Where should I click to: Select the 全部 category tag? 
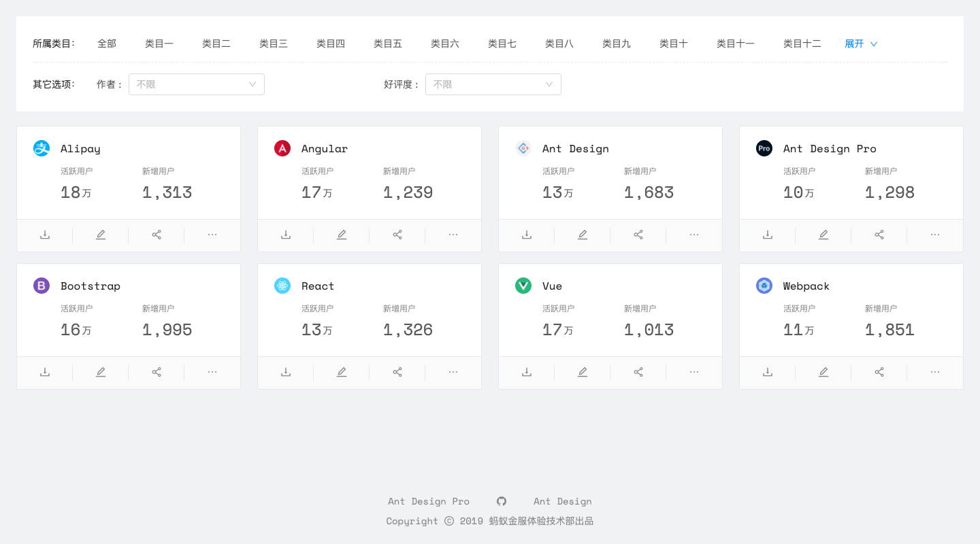click(107, 44)
